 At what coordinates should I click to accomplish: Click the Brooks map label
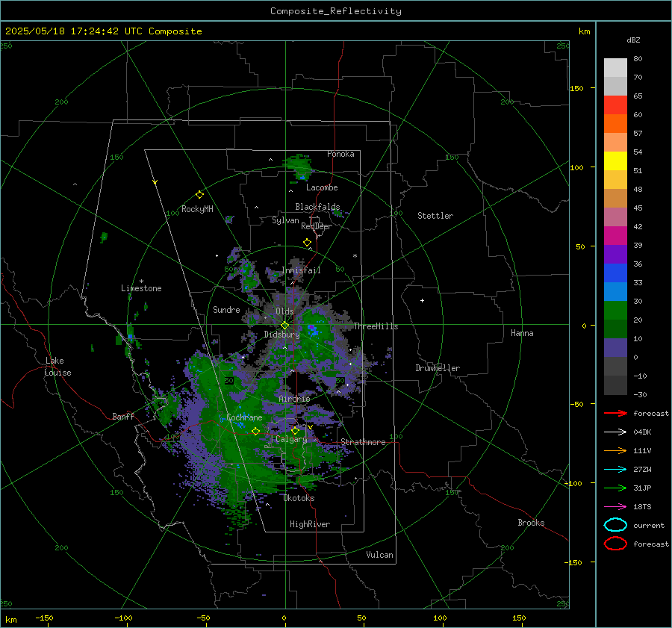click(531, 523)
